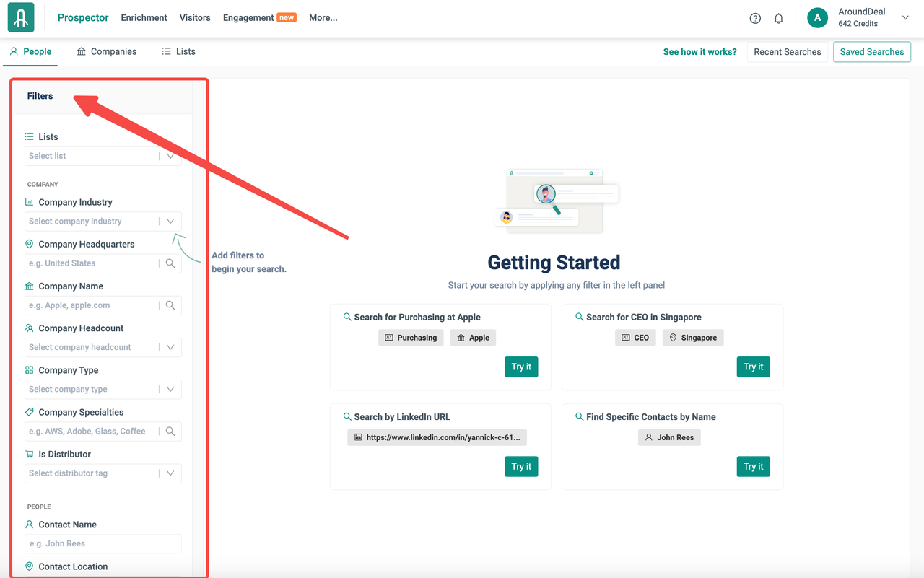The height and width of the screenshot is (578, 924).
Task: Follow the See how it works link
Action: tap(699, 52)
